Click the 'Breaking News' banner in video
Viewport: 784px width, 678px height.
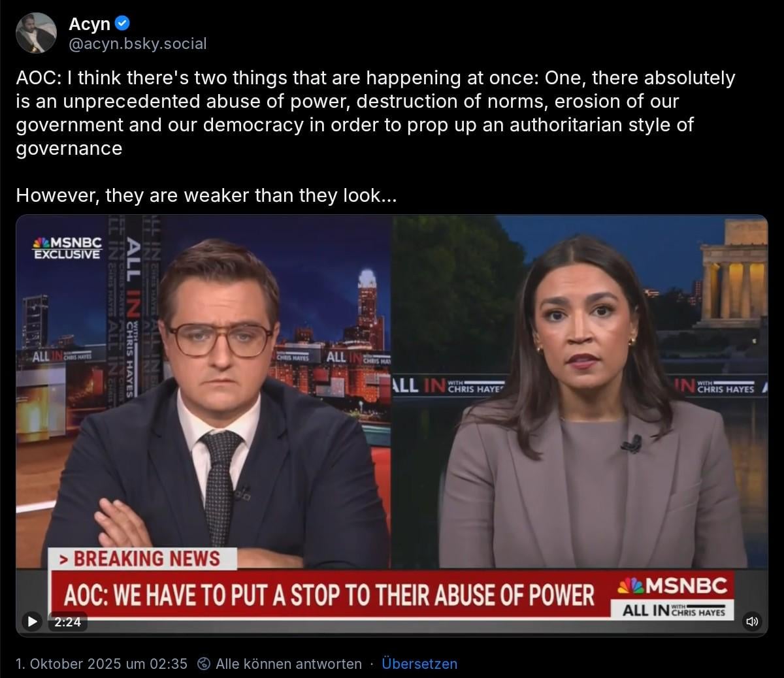[141, 559]
